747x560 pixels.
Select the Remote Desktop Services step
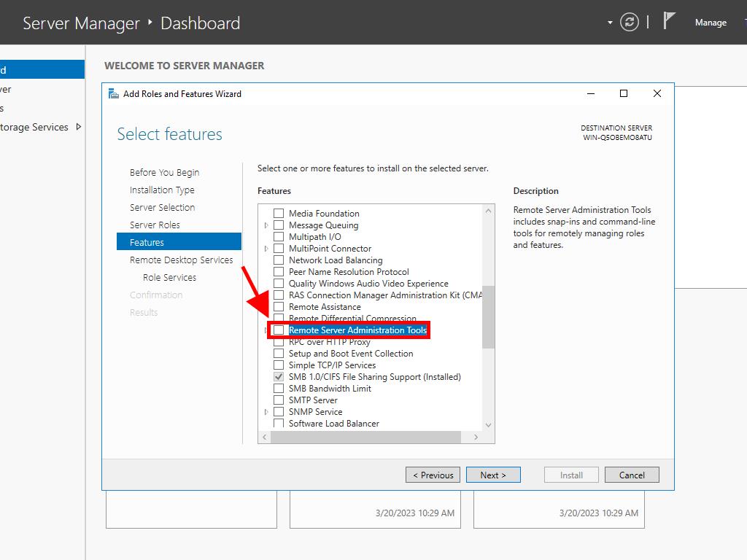[x=181, y=260]
